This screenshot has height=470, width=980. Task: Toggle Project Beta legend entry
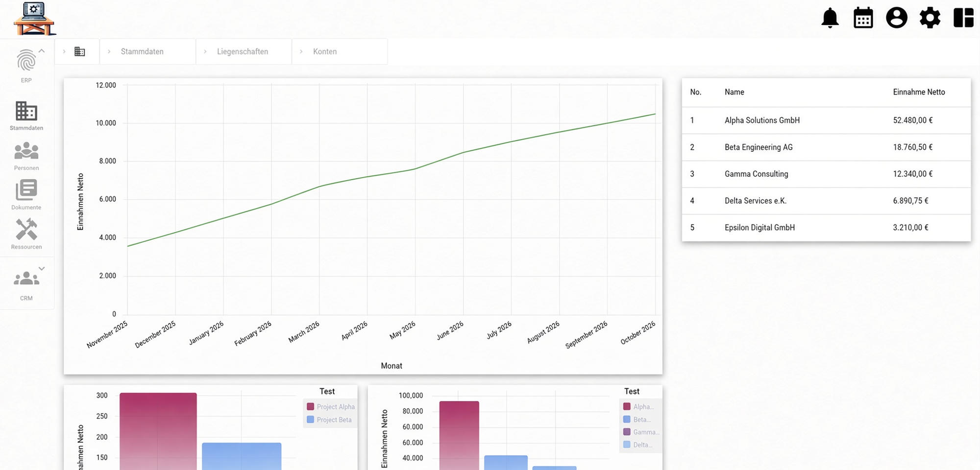click(329, 420)
